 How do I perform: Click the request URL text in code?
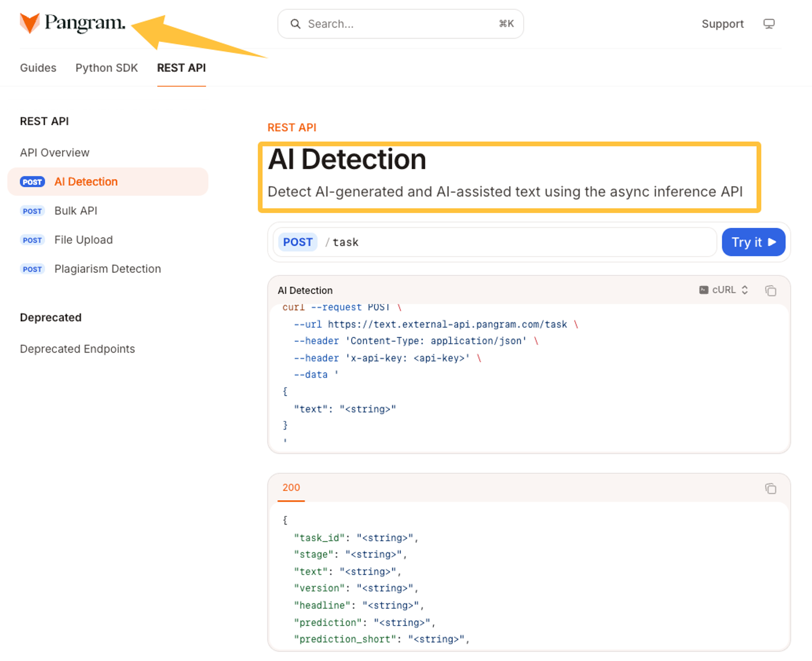(447, 324)
